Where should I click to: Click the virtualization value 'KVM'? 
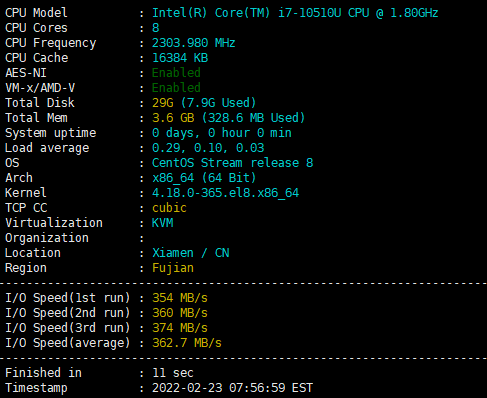[163, 223]
